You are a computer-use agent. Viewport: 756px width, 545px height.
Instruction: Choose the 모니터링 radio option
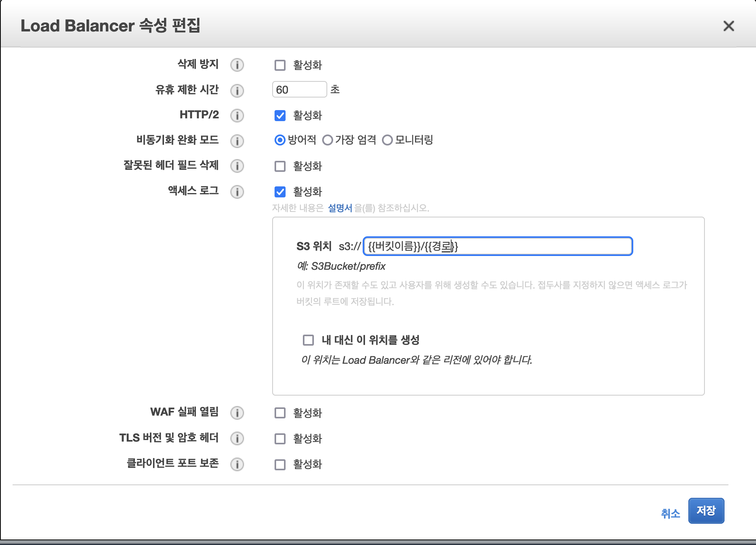387,140
